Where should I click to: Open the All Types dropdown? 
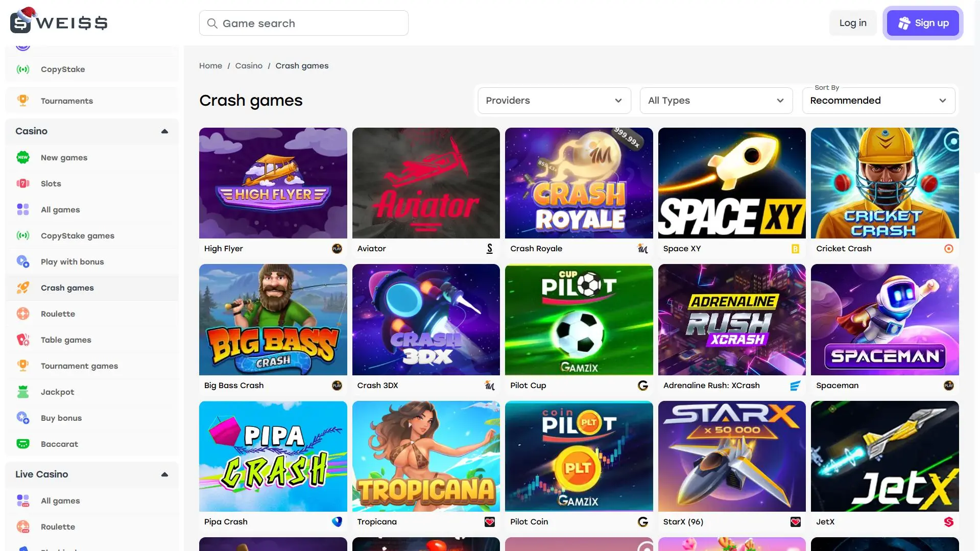[x=715, y=101]
